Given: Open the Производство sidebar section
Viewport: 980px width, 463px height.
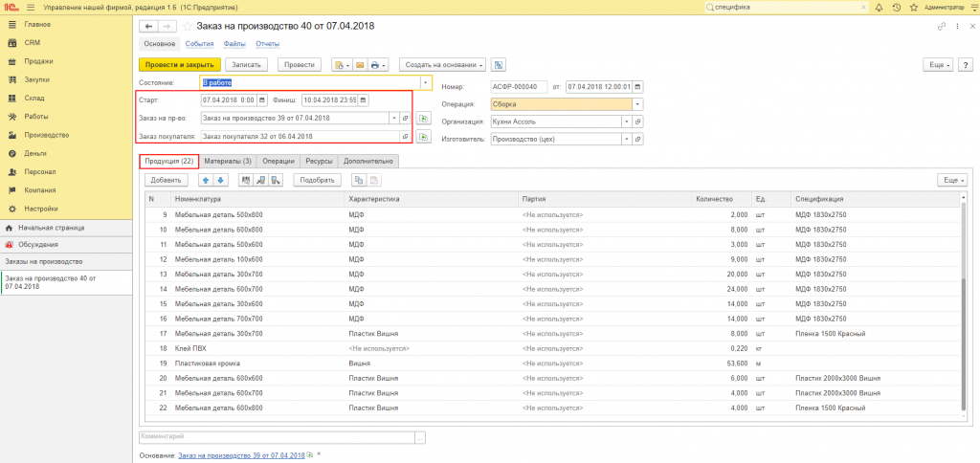Looking at the screenshot, I should click(x=46, y=135).
